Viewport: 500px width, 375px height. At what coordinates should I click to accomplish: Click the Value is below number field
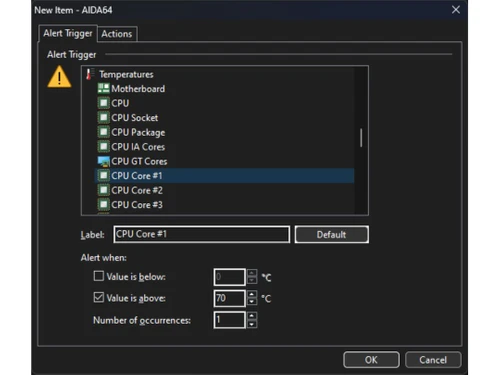click(x=230, y=277)
